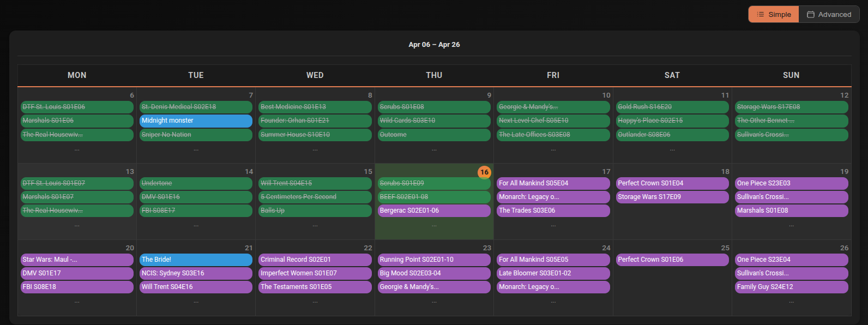Switch to Advanced view
Screen dimensions: 868x325
[x=829, y=15]
